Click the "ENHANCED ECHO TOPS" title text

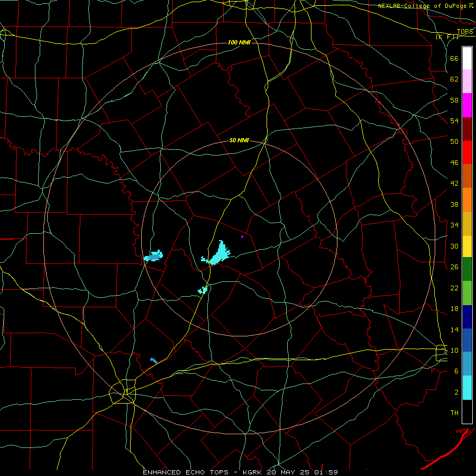186,472
